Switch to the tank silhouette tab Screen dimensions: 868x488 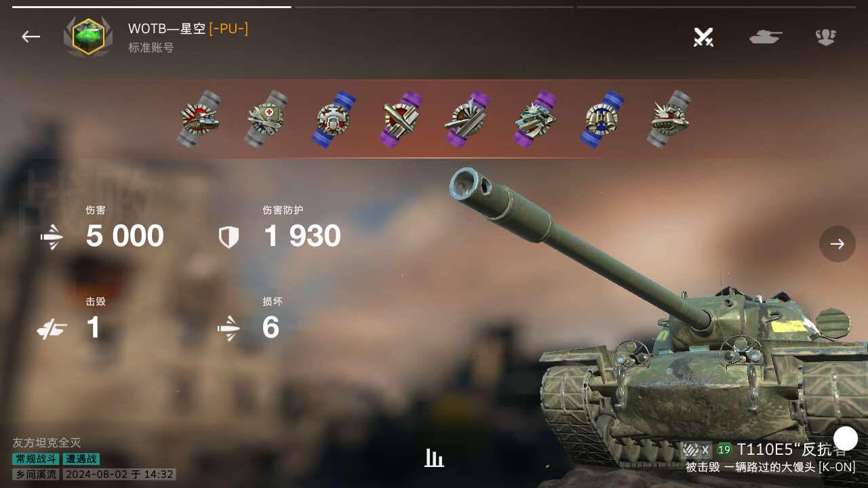(766, 37)
